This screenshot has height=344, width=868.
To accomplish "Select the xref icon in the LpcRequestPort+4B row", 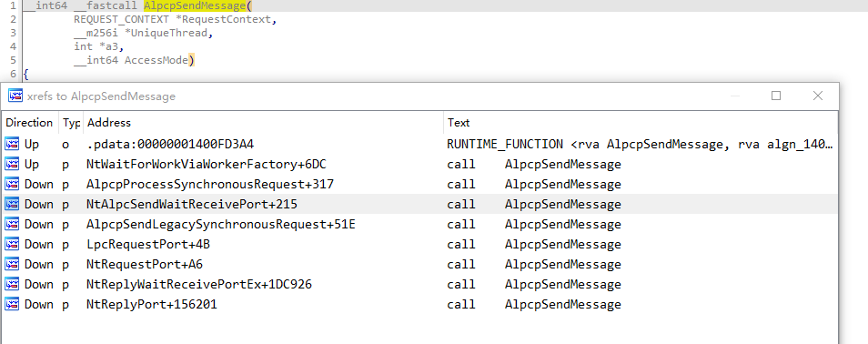I will (x=12, y=244).
